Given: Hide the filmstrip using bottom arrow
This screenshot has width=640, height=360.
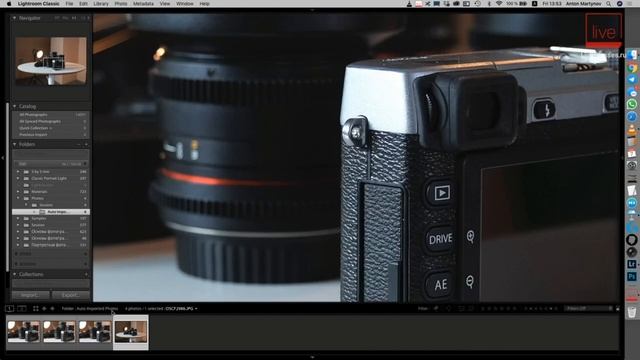Looking at the screenshot, I should point(312,357).
